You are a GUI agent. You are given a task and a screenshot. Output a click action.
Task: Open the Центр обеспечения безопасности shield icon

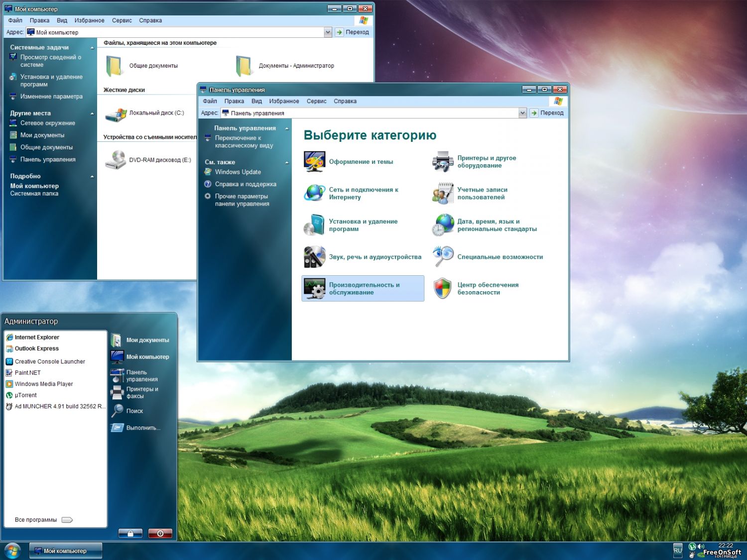pyautogui.click(x=443, y=288)
